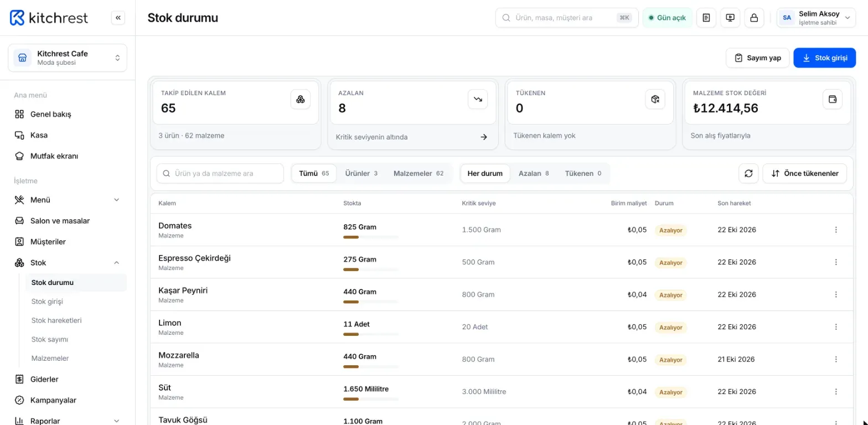The height and width of the screenshot is (425, 868).
Task: Filter by Tükenen status tab
Action: (583, 173)
